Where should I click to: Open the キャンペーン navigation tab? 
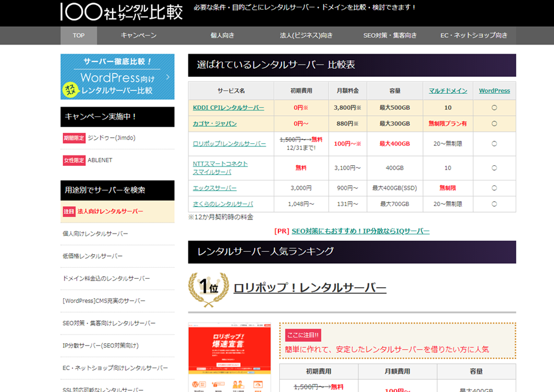point(138,35)
